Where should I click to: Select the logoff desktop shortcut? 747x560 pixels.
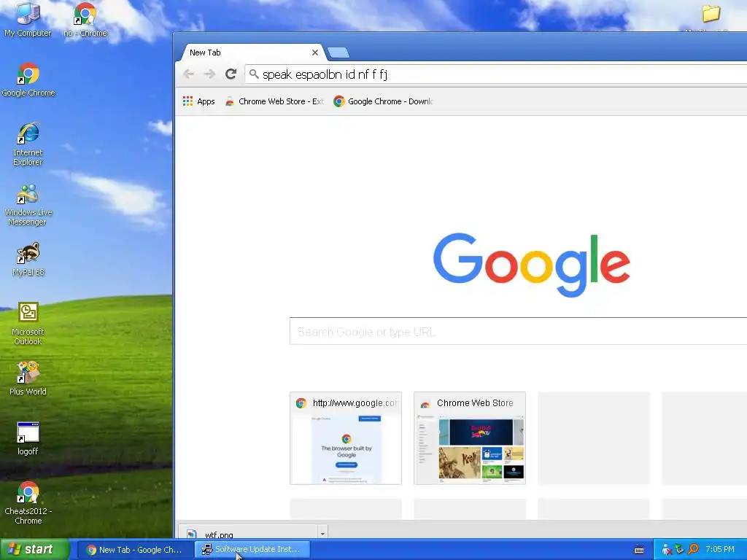(x=28, y=438)
